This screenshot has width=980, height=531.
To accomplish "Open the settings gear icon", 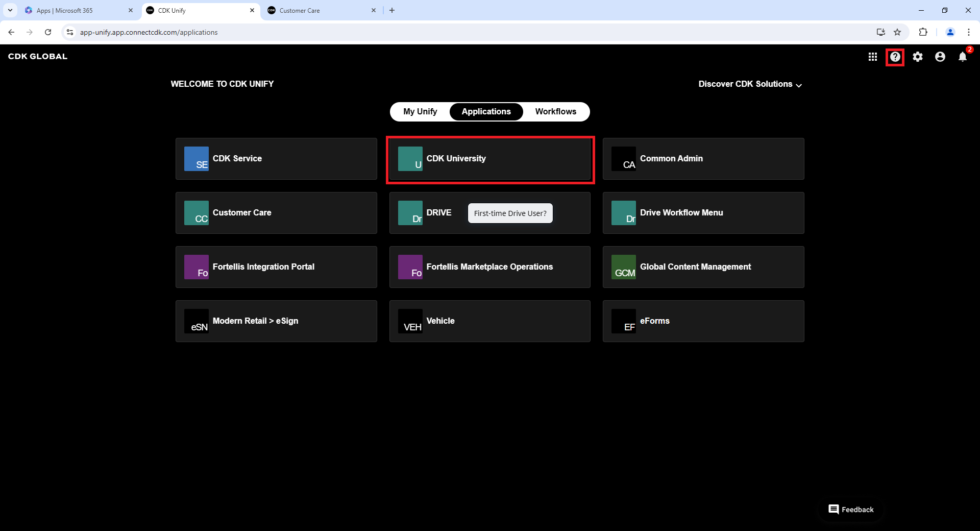I will pyautogui.click(x=918, y=57).
